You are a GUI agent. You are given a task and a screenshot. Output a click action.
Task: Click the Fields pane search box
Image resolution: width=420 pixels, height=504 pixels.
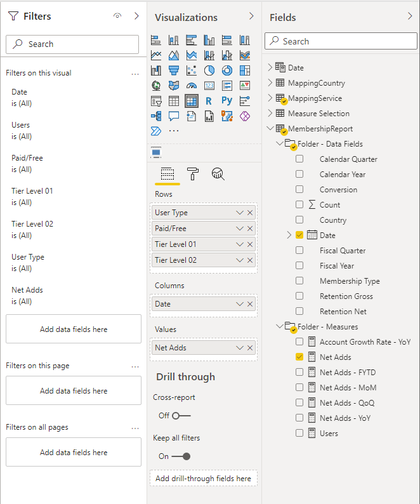[x=341, y=41]
